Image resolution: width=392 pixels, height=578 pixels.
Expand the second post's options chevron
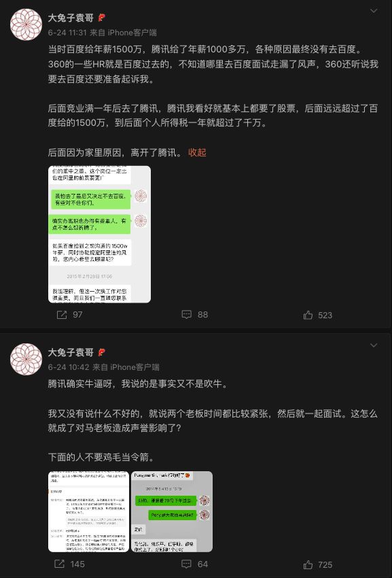point(374,345)
